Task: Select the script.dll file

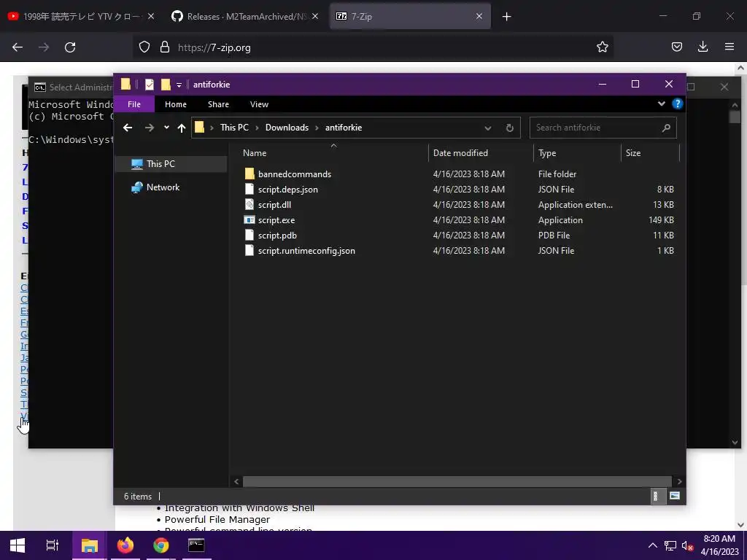Action: point(274,205)
